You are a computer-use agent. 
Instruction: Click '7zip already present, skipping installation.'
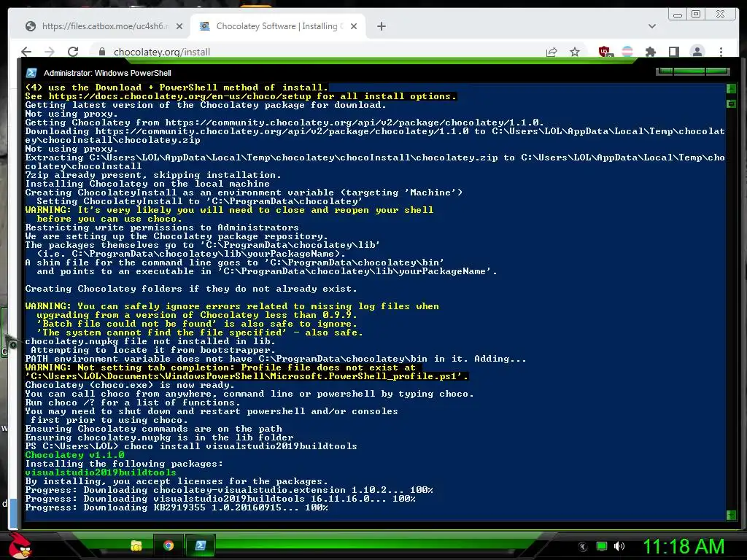pyautogui.click(x=153, y=175)
